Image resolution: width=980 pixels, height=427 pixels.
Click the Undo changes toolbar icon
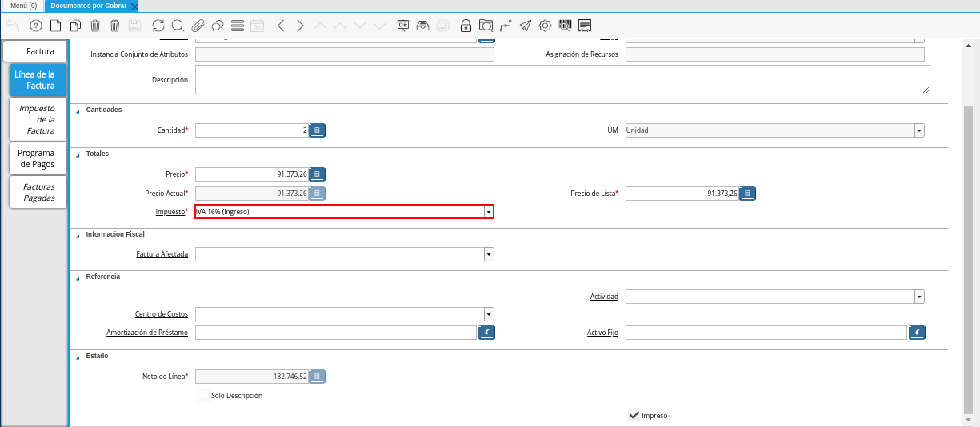click(x=12, y=26)
